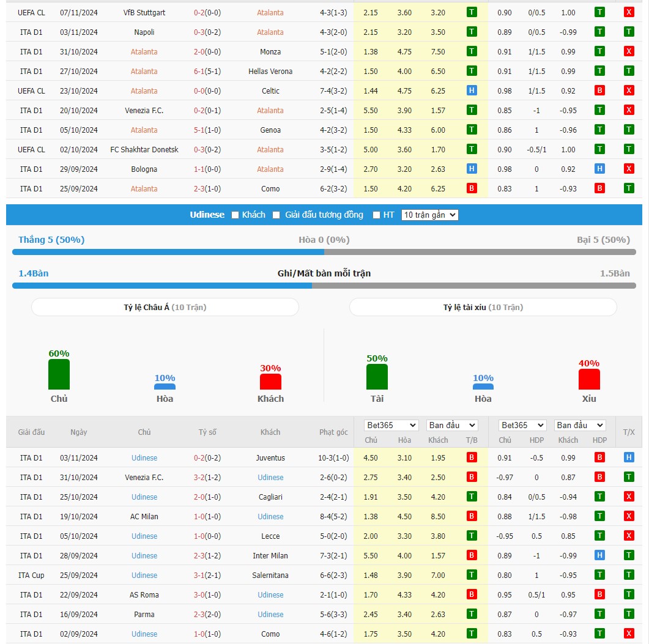Click red B handicap badge in AS Roma vs Udinese row

599,594
